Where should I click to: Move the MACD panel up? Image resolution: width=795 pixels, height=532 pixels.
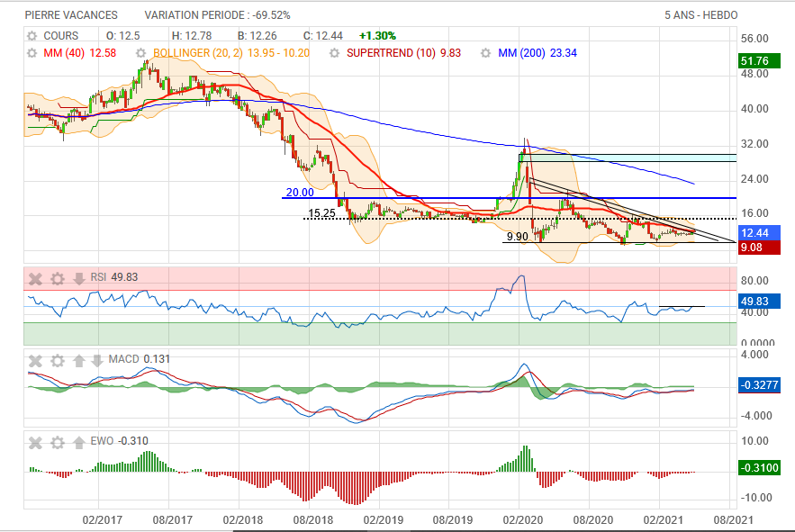click(78, 361)
